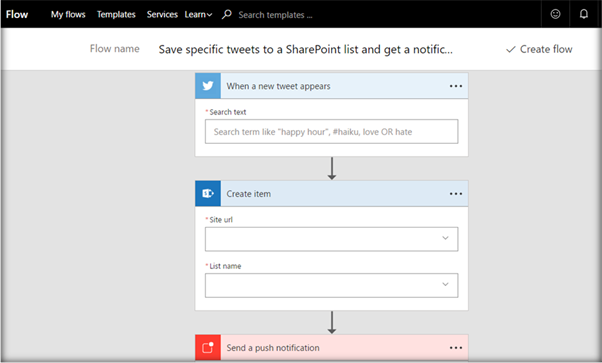Screen dimensions: 602x363
Task: Open the Services page
Action: pyautogui.click(x=162, y=15)
